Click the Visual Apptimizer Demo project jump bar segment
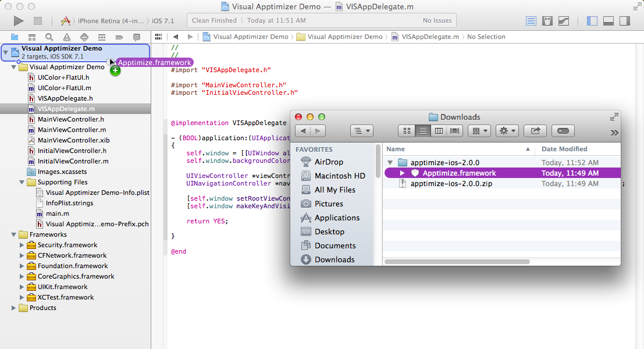 [x=245, y=37]
